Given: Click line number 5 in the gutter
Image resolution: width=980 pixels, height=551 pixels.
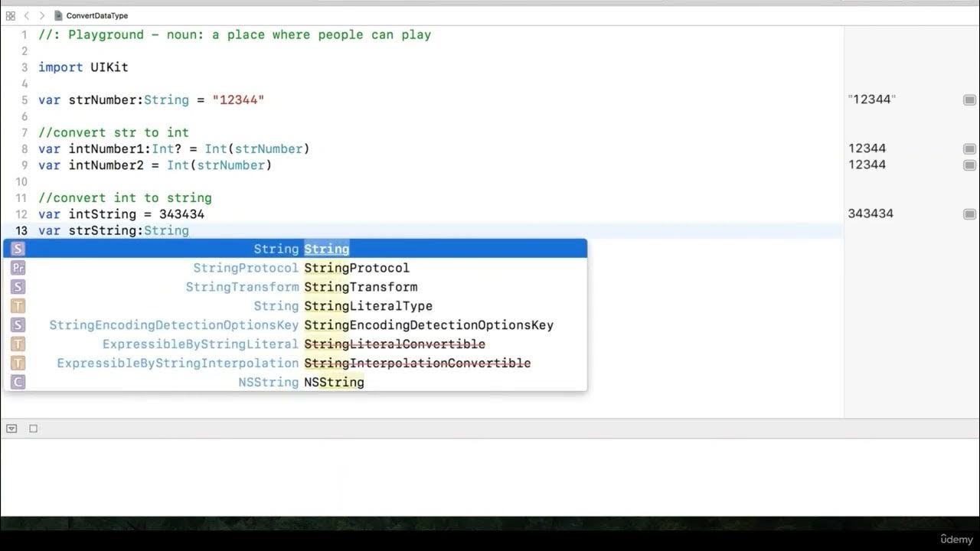Looking at the screenshot, I should [24, 100].
